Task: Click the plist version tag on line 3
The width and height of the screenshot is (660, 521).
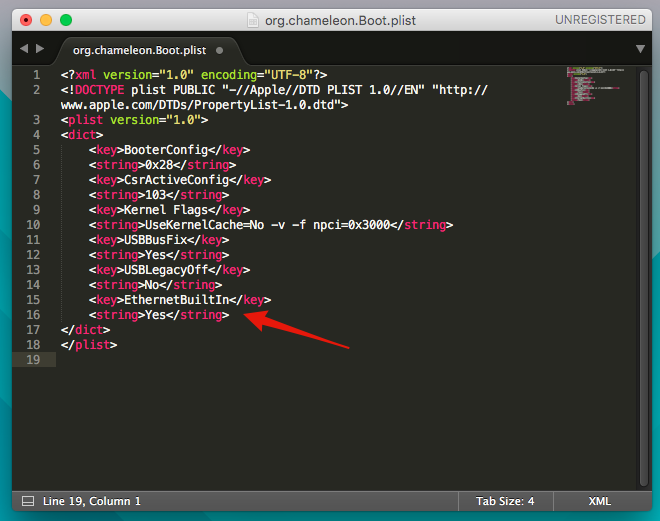Action: pyautogui.click(x=134, y=120)
